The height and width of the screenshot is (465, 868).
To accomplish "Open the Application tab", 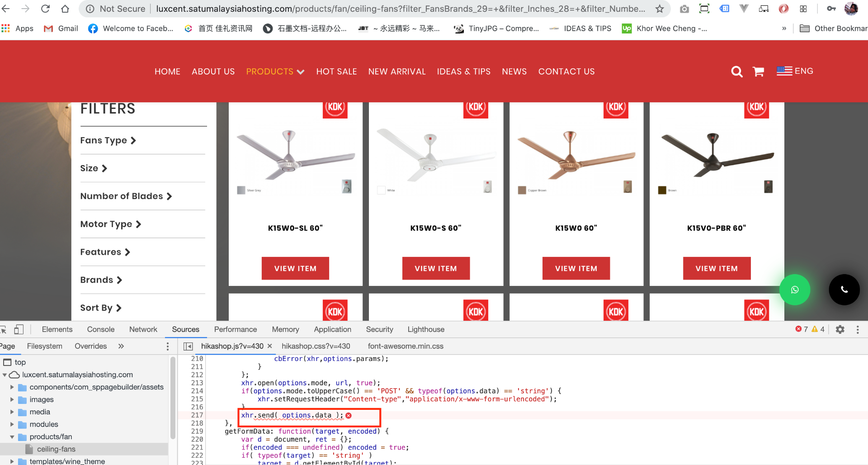I will pyautogui.click(x=333, y=329).
